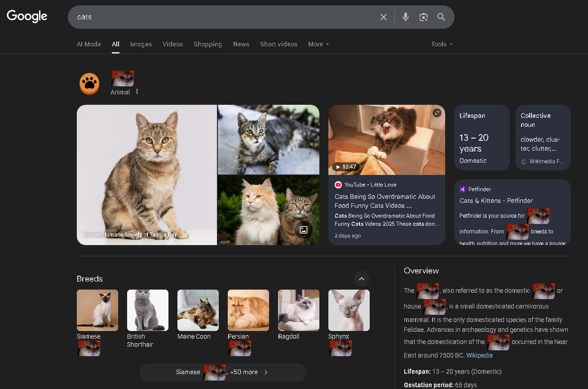Open the Lifespan 13 – 20 years card
588x389 pixels.
(x=482, y=138)
